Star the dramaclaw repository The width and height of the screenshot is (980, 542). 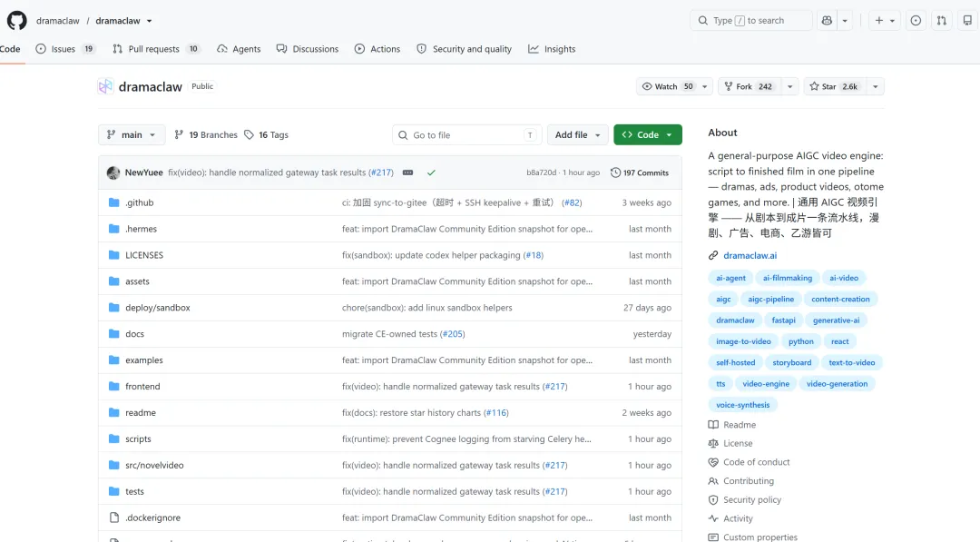tap(835, 86)
